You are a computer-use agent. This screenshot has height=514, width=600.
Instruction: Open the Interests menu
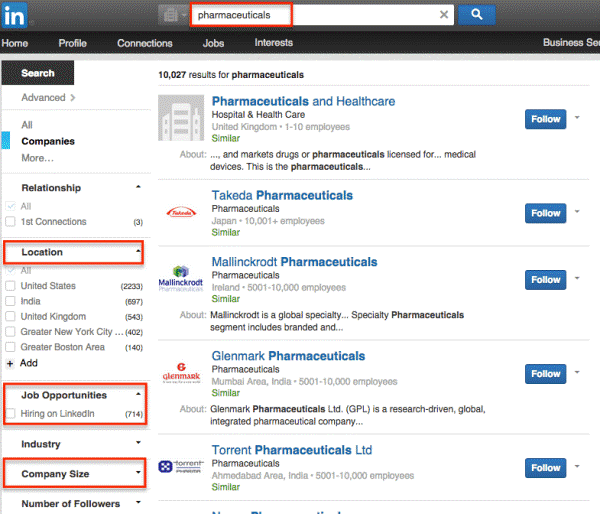[274, 42]
